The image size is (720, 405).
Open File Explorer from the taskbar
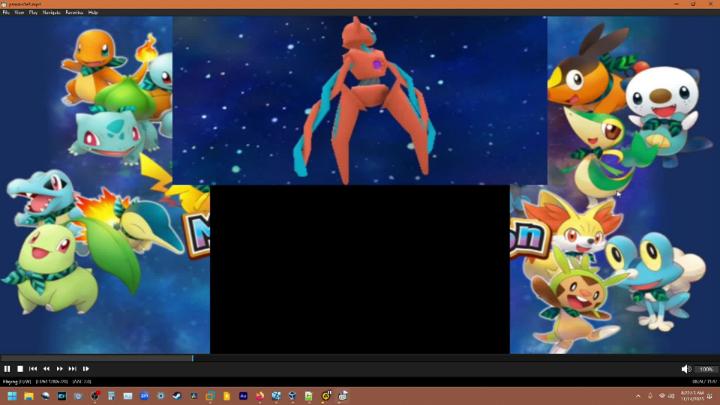29,396
